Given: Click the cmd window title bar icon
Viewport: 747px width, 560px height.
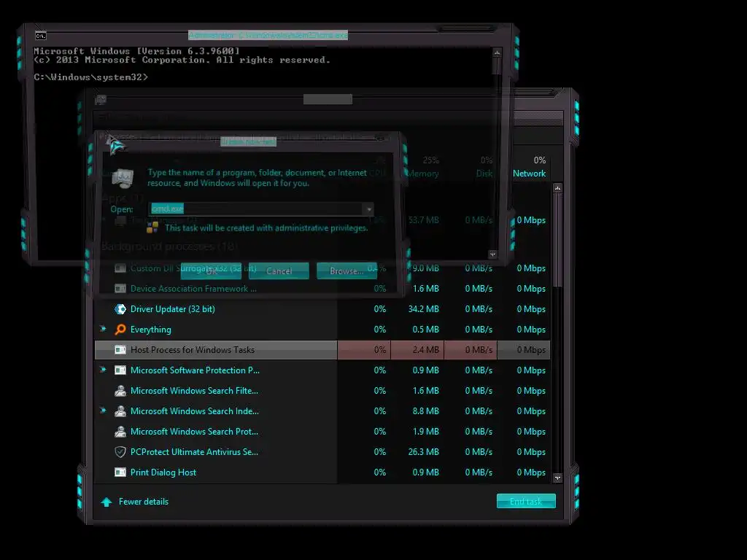Looking at the screenshot, I should point(41,36).
